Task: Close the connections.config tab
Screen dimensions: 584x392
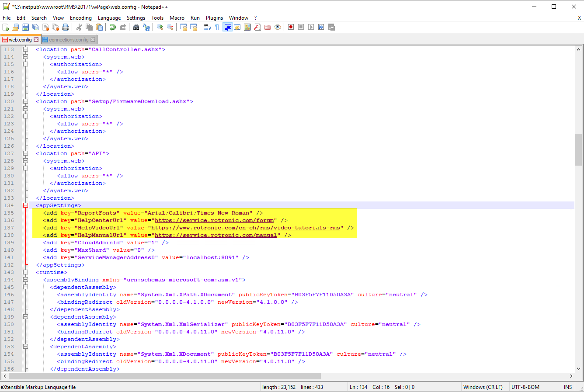Action: (x=93, y=40)
